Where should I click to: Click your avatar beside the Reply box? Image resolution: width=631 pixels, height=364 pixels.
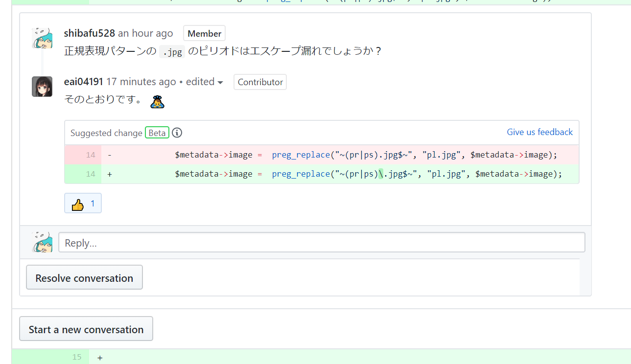click(42, 242)
